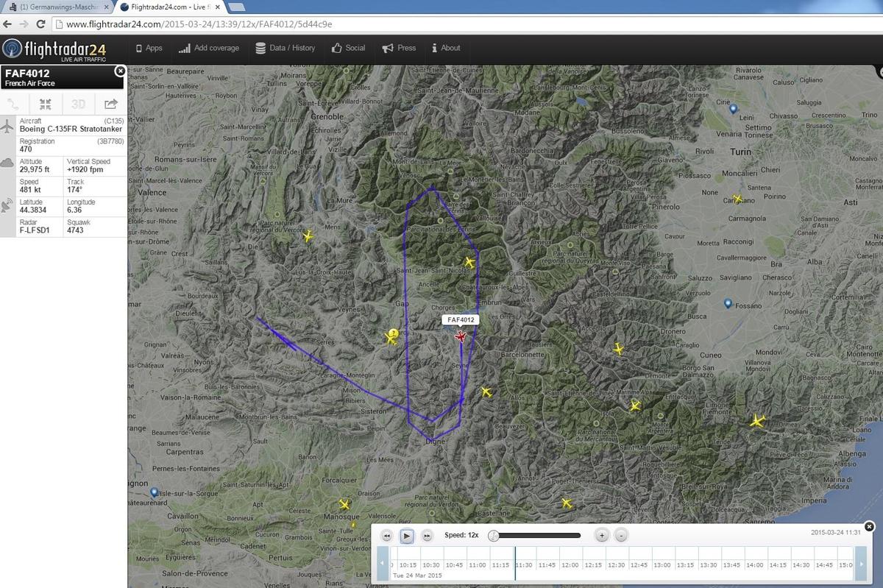Jump to 10:45 on the timeline
Viewport: 883px width, 588px height.
click(x=453, y=564)
